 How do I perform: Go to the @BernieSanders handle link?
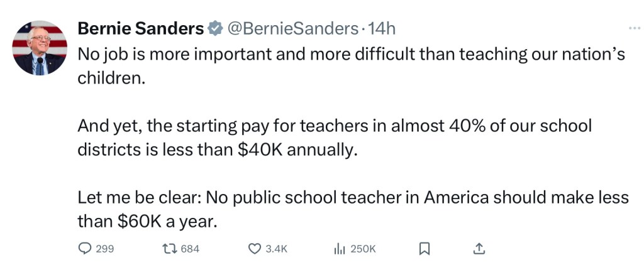(x=292, y=28)
